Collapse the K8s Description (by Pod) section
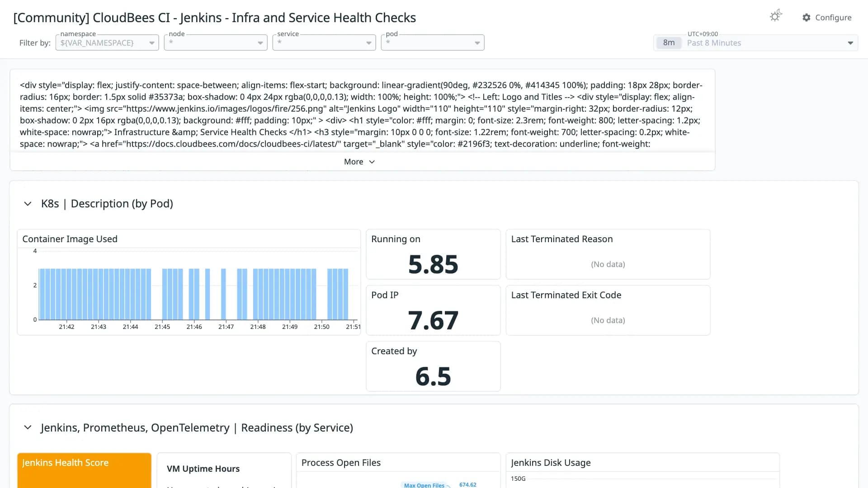Screen dimensions: 868x488 (28, 204)
